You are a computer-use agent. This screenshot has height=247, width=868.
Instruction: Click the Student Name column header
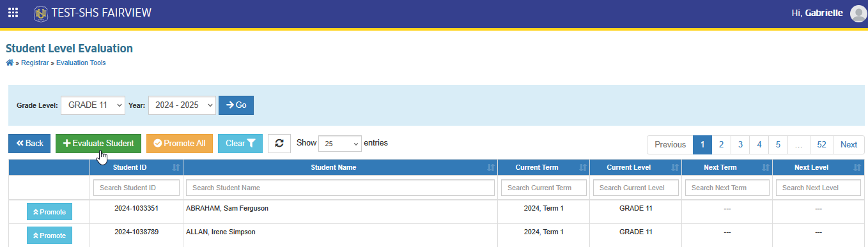tap(340, 168)
